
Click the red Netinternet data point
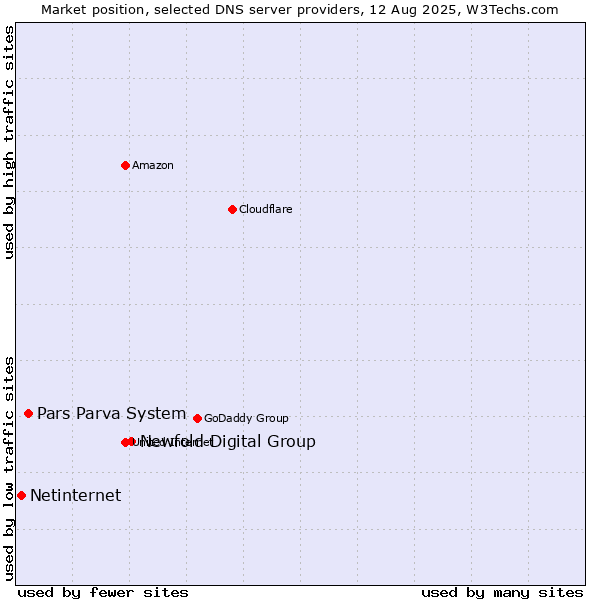coord(21,496)
